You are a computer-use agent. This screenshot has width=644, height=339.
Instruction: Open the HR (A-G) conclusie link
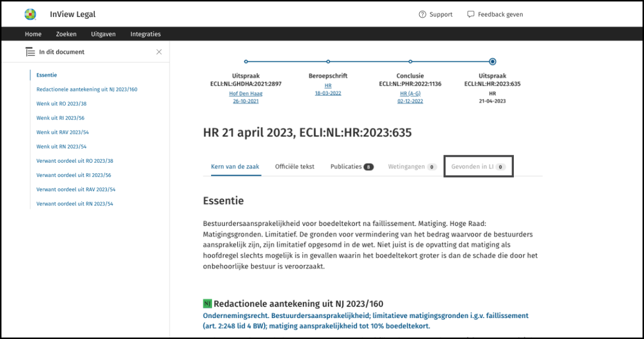tap(410, 93)
